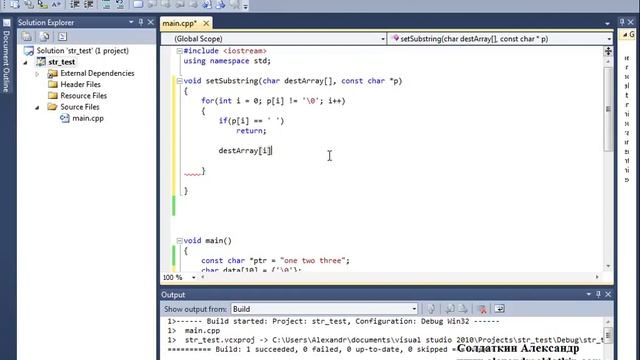The height and width of the screenshot is (360, 640).
Task: Click the 'Build started' line in Output
Action: (333, 321)
